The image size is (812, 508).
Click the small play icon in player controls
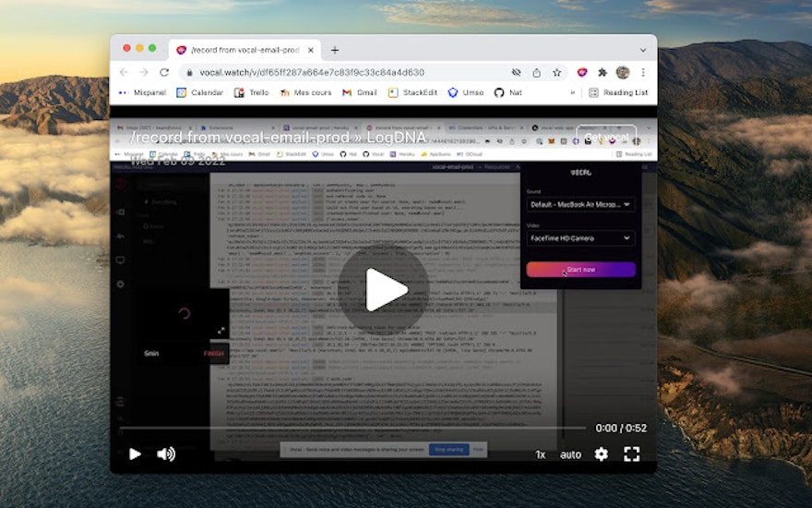[135, 454]
